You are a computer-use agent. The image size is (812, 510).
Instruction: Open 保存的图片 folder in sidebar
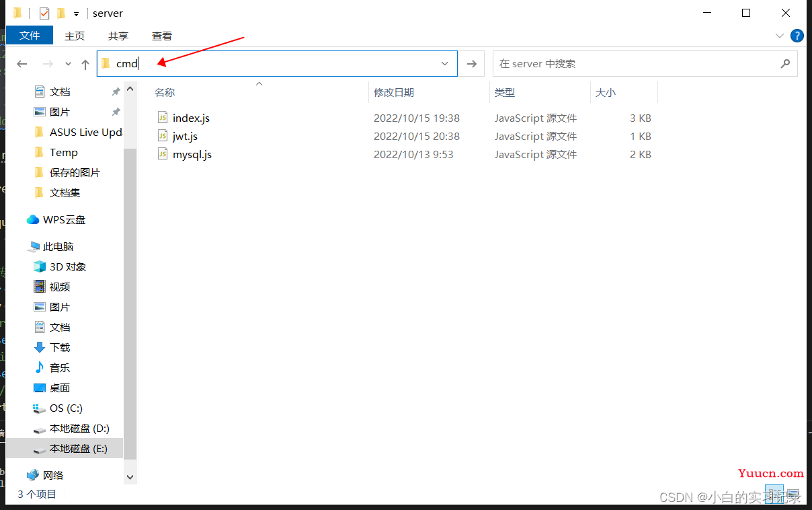point(75,172)
